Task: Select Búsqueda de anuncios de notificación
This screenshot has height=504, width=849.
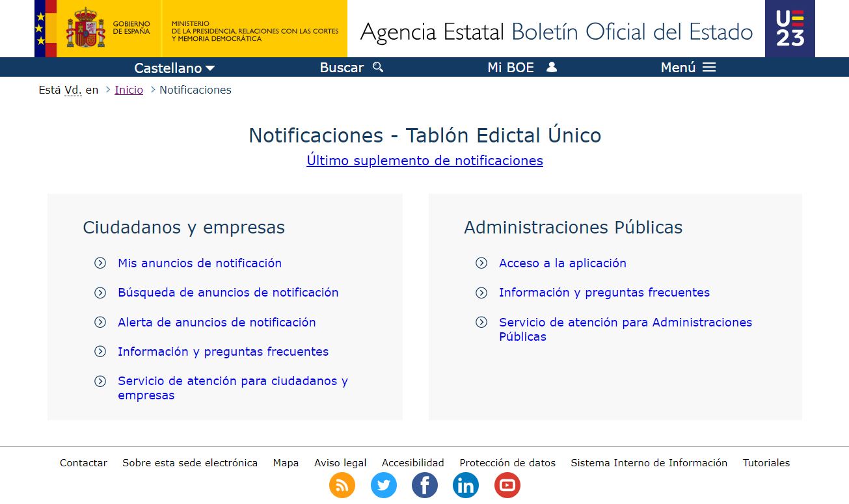Action: tap(228, 293)
